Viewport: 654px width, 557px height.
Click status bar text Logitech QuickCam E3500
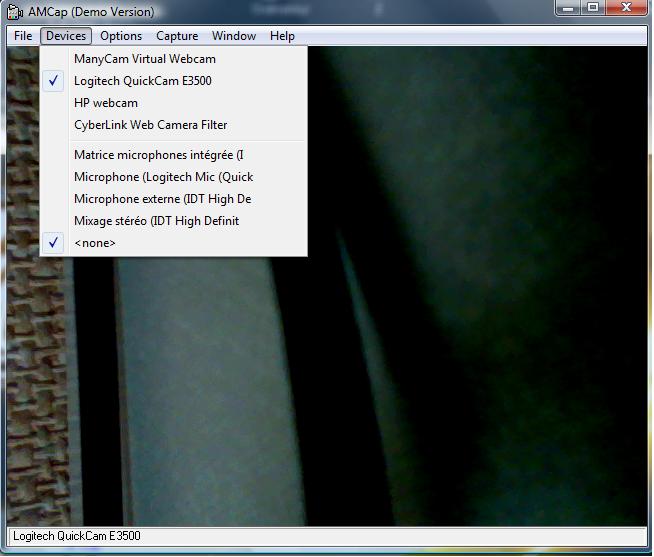pyautogui.click(x=77, y=536)
